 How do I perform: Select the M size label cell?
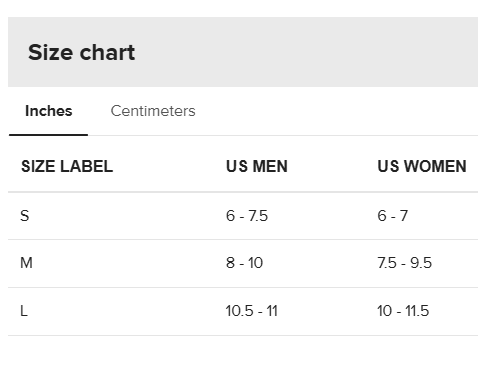(26, 263)
